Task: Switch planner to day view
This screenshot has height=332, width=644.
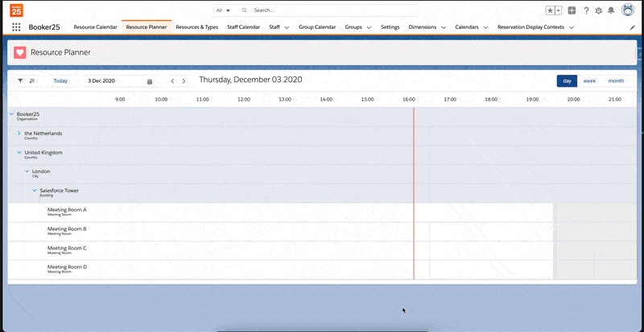Action: tap(567, 80)
